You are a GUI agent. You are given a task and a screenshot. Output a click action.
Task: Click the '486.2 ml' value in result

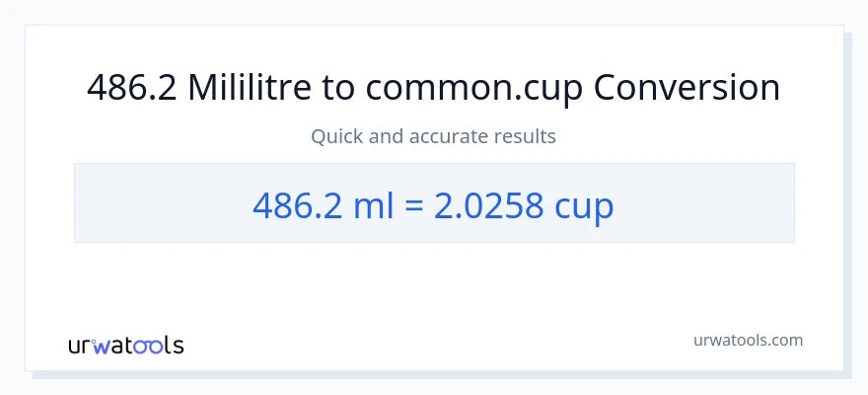point(325,203)
